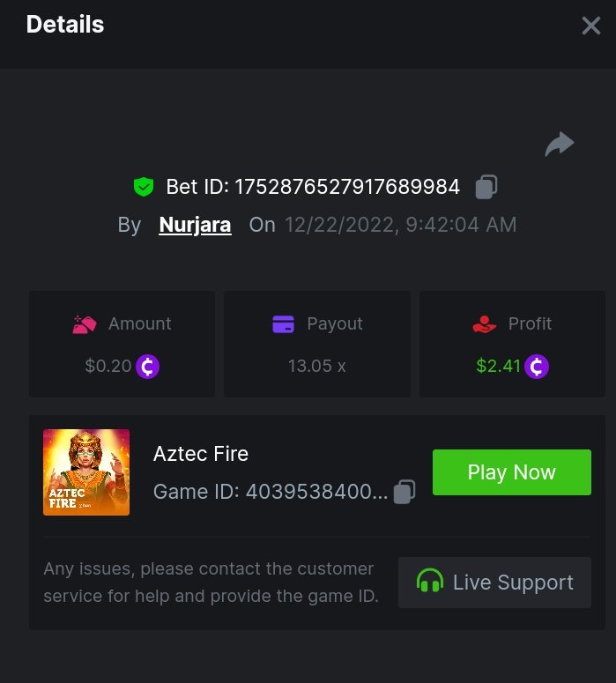The width and height of the screenshot is (616, 683).
Task: Click the currency coin beside $2.41
Action: [x=537, y=366]
